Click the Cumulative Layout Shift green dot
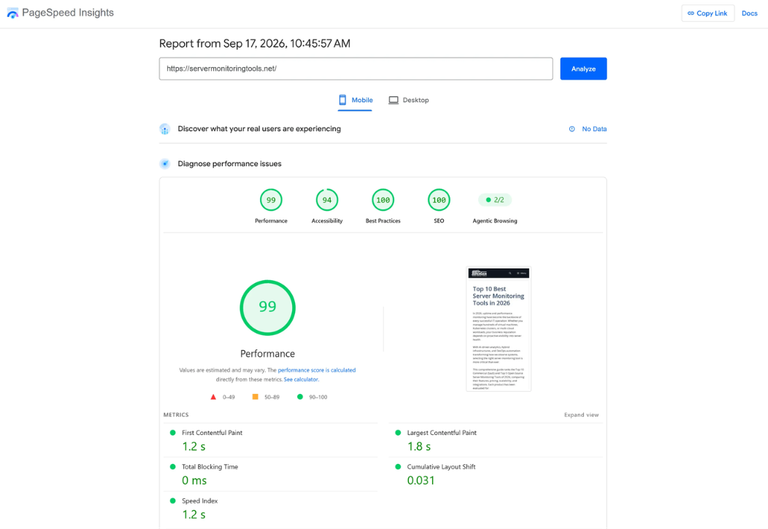Screen dimensions: 768x529 [x=398, y=467]
